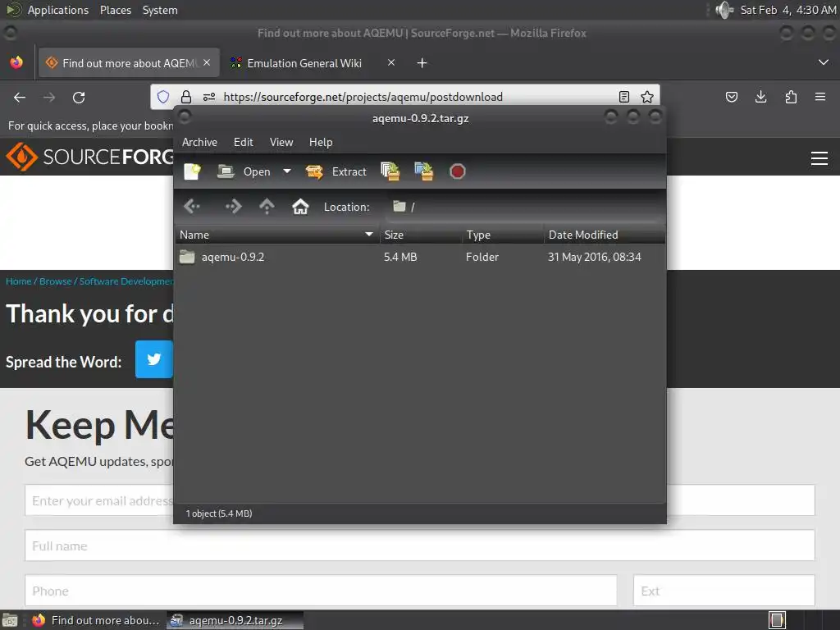The image size is (840, 630).
Task: Click Extract in the archive manager toolbar
Action: [336, 172]
